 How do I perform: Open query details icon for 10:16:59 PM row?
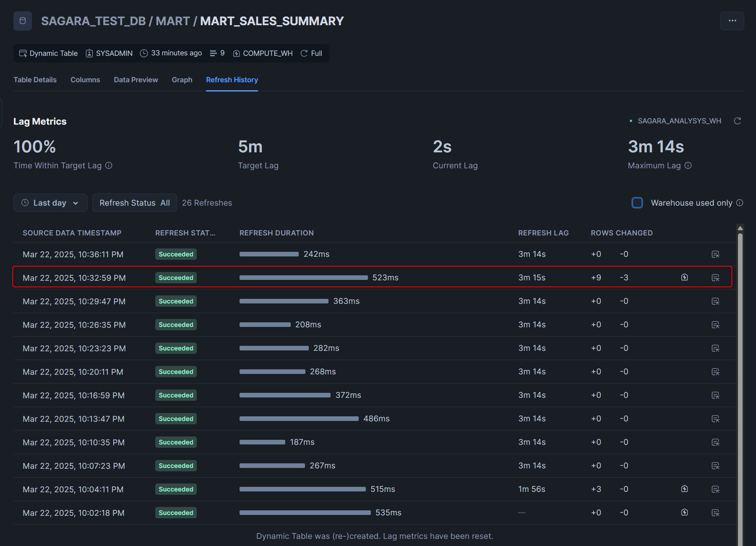pyautogui.click(x=716, y=395)
